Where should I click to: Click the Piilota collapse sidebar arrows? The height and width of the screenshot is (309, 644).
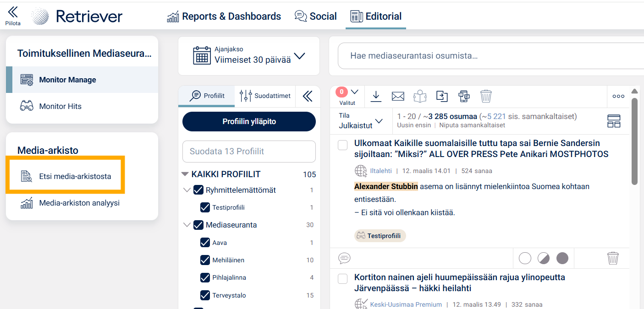click(13, 16)
